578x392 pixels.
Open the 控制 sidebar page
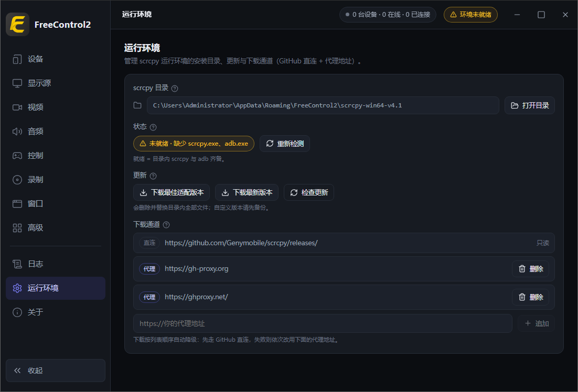click(55, 156)
